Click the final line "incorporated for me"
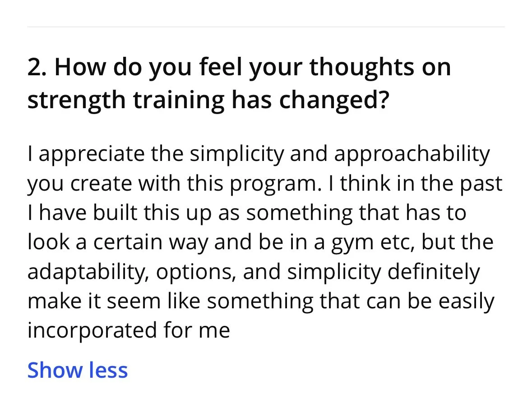This screenshot has height=412, width=532. click(129, 331)
